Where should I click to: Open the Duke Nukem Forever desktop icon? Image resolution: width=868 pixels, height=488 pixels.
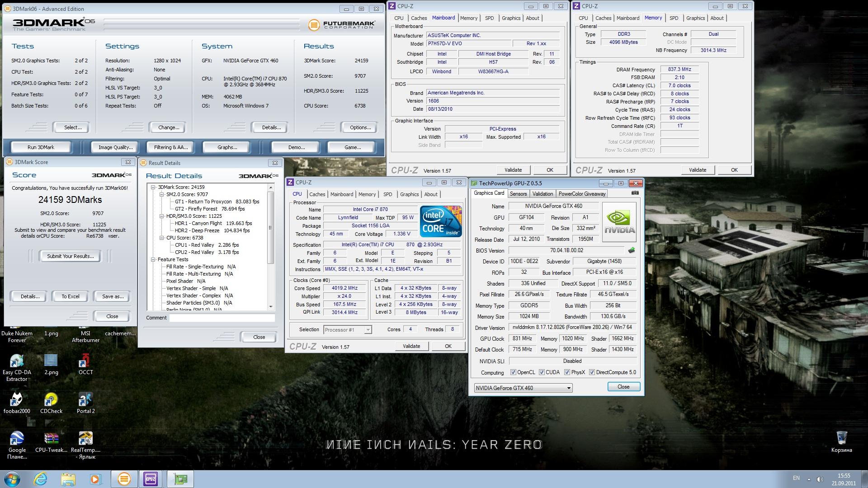point(17,336)
